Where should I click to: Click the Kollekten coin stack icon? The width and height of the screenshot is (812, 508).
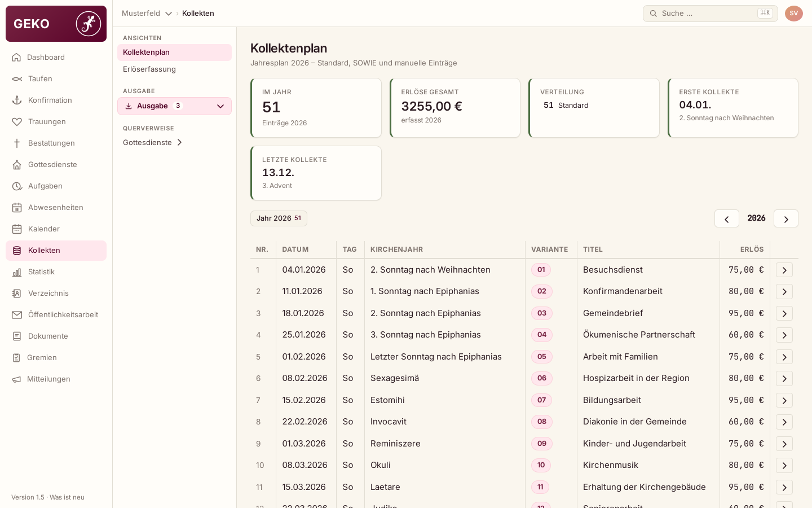coord(17,251)
